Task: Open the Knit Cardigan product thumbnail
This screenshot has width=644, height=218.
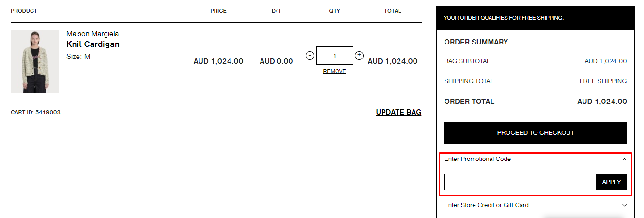Action: pos(35,61)
